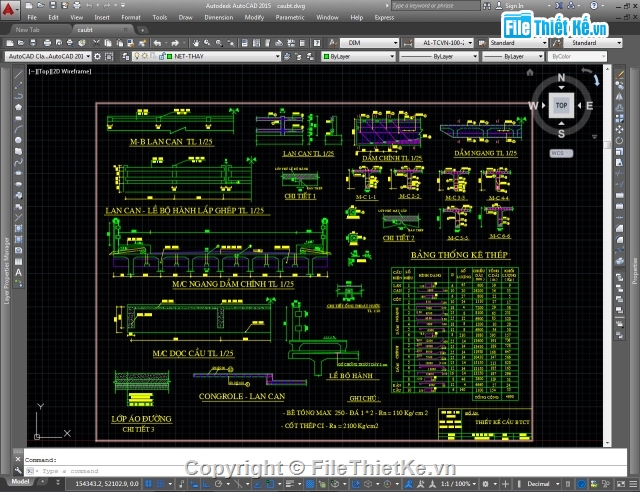Click Save icon in quick access toolbar
The image size is (640, 492).
52,5
